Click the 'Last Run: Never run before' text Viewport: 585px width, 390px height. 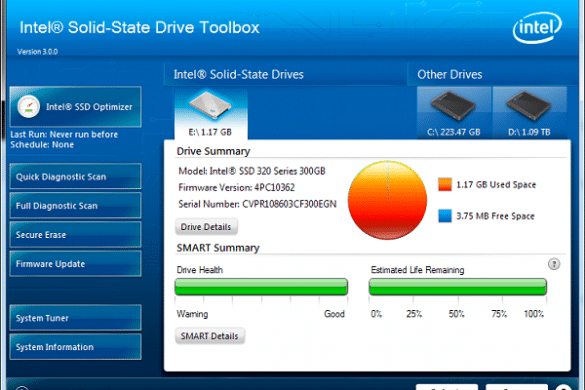[x=64, y=134]
